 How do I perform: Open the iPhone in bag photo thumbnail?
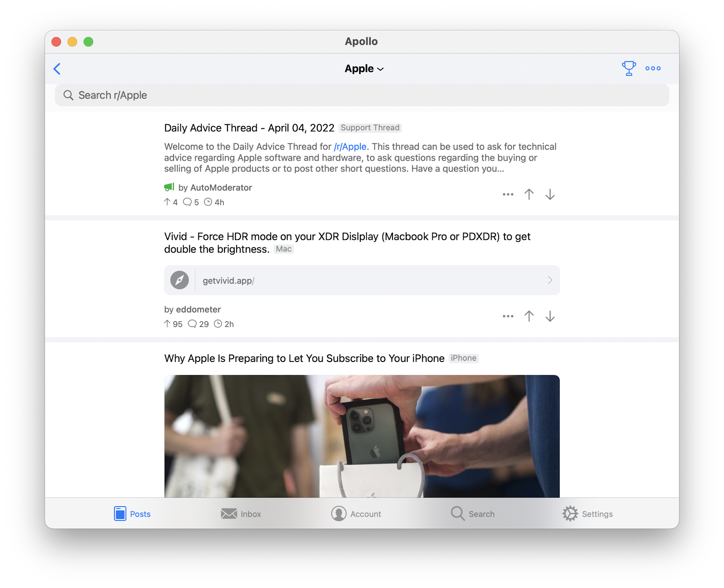[362, 436]
